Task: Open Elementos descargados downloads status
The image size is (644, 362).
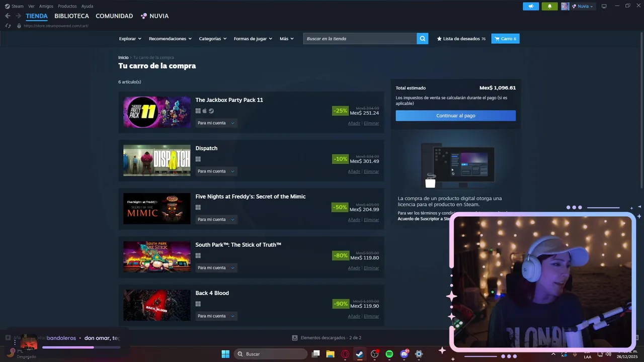Action: (327, 338)
